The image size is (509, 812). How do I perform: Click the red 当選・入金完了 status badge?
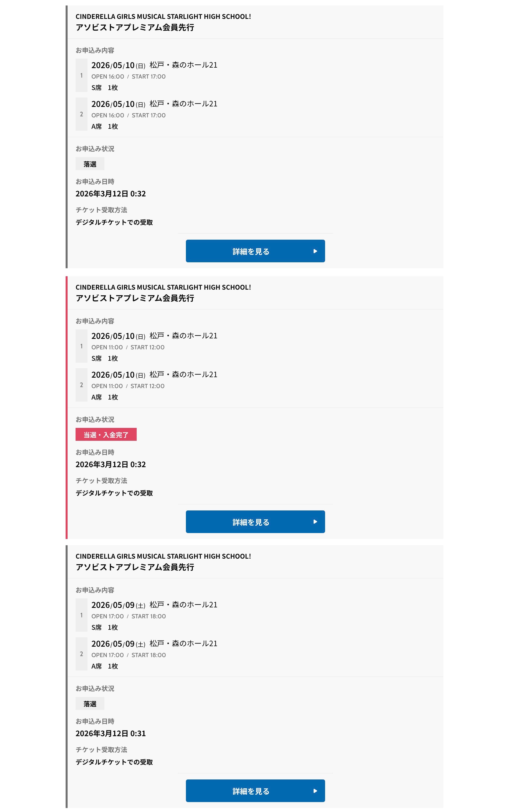click(x=106, y=434)
